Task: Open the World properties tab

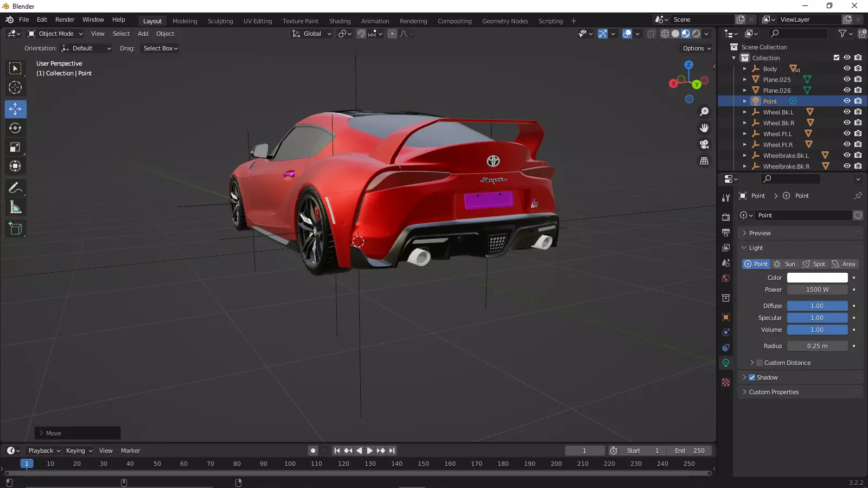Action: [x=726, y=278]
